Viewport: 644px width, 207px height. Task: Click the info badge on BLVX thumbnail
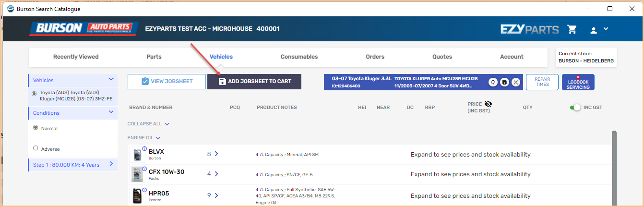point(144,148)
